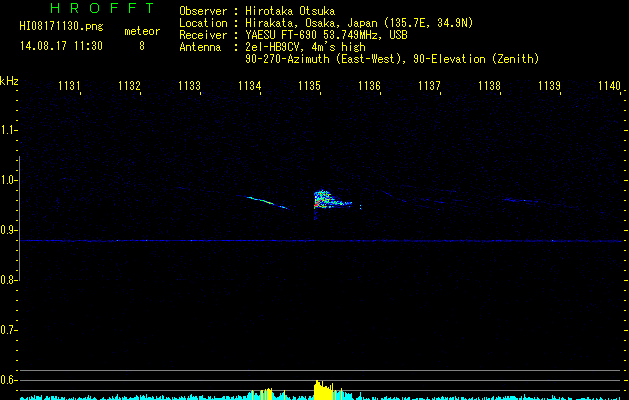Click the gray vertical range bar on the frequency axis
Screen dimensions: 629x400
(20, 218)
